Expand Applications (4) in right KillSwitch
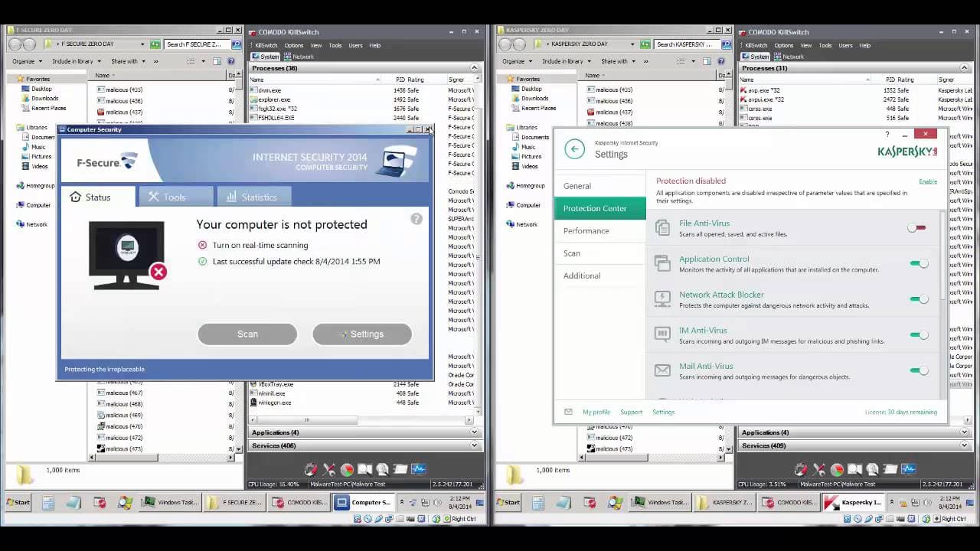This screenshot has width=980, height=551. pyautogui.click(x=965, y=432)
